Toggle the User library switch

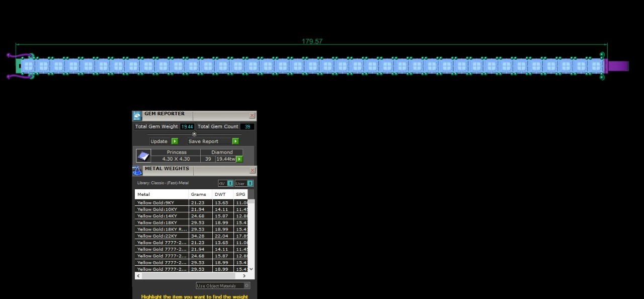coord(244,183)
